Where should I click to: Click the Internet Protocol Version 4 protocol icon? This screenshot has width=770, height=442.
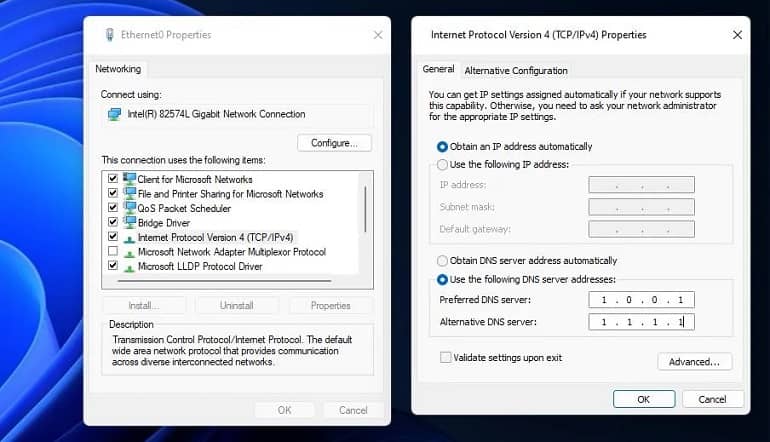[x=129, y=239]
